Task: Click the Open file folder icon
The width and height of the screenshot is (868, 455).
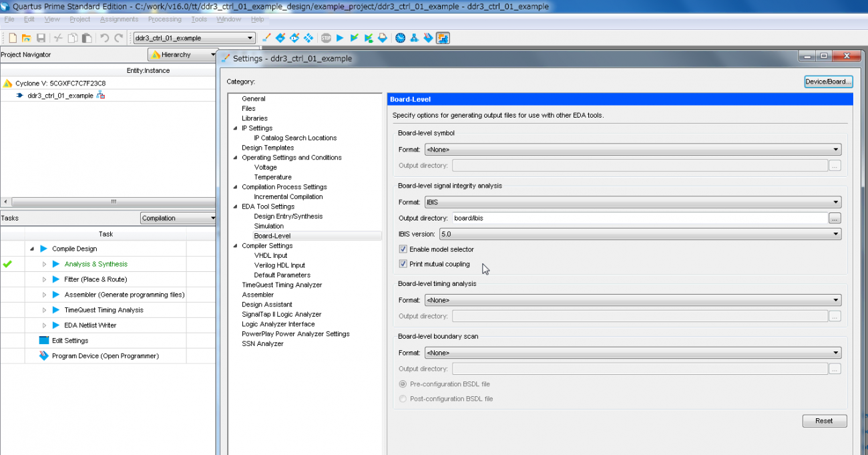Action: (27, 38)
